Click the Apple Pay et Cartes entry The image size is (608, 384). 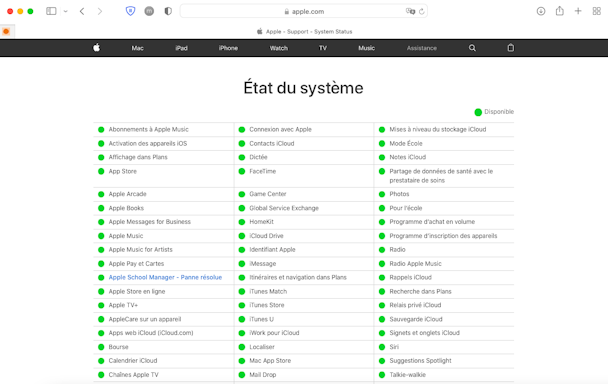136,263
